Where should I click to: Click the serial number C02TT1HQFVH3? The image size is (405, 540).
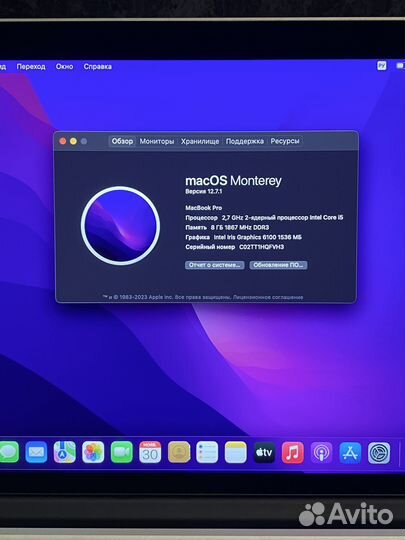262,247
